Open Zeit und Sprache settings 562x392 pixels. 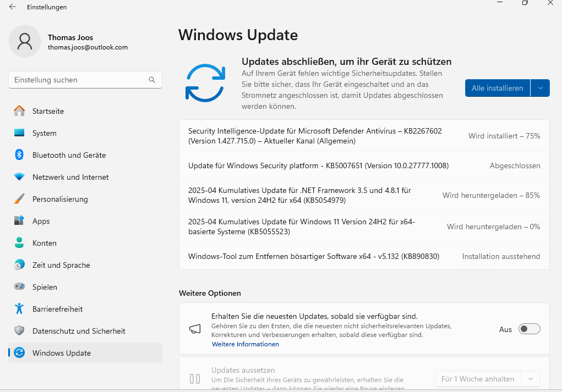coord(61,265)
